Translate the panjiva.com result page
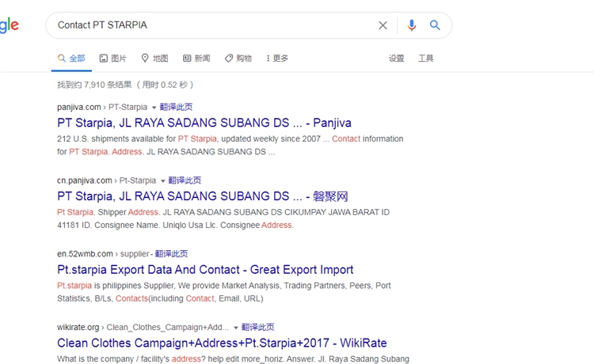 pos(176,107)
